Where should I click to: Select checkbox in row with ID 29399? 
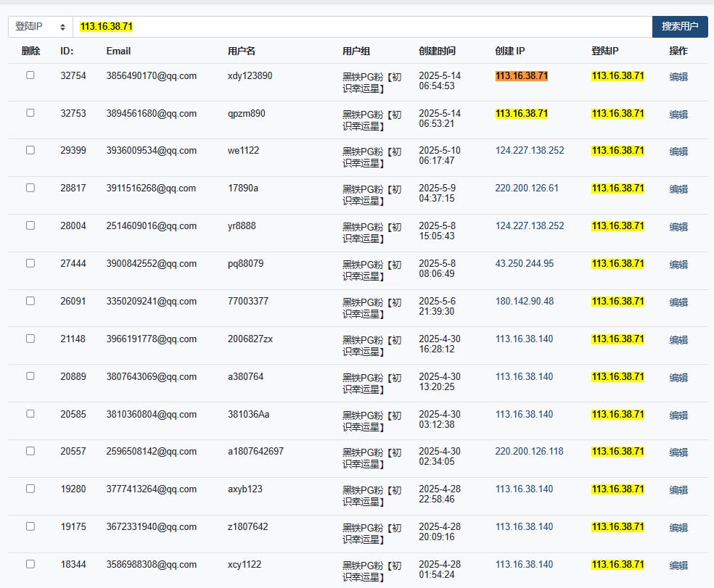[30, 150]
